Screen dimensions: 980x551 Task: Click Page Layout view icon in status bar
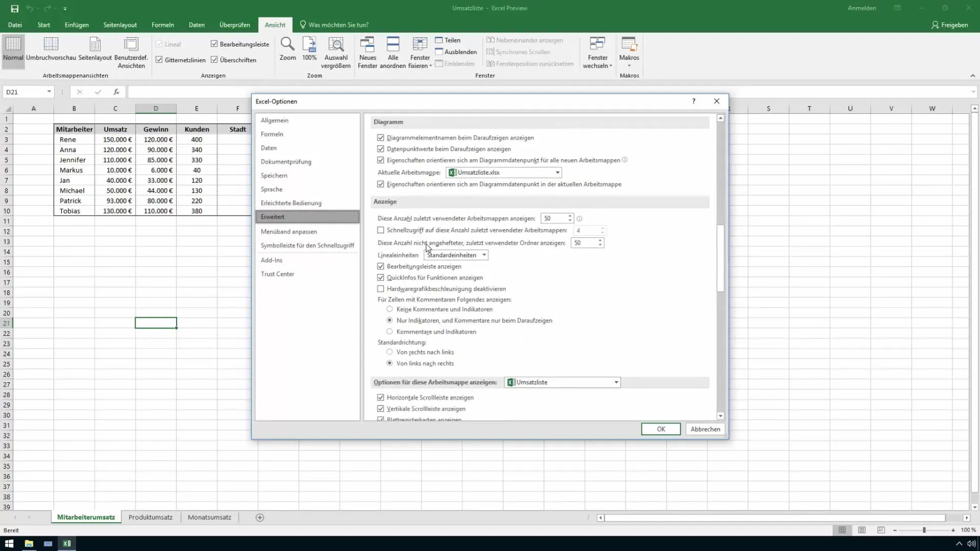(862, 530)
